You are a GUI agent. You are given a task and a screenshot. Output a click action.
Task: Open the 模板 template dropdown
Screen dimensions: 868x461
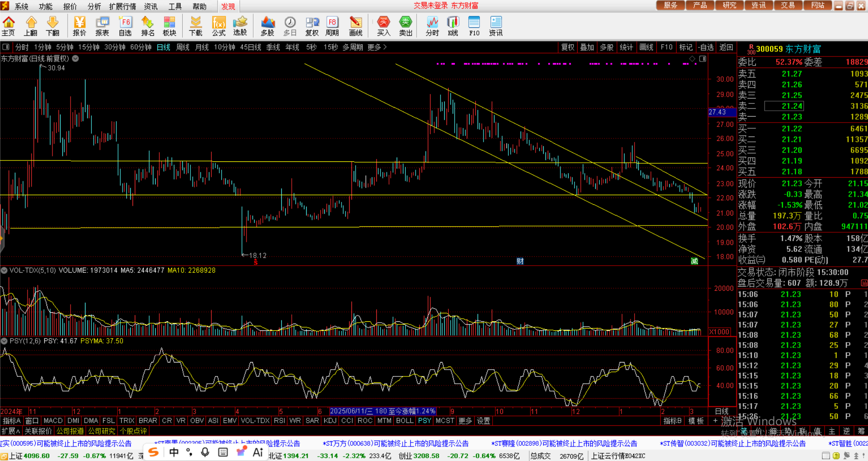click(x=696, y=421)
